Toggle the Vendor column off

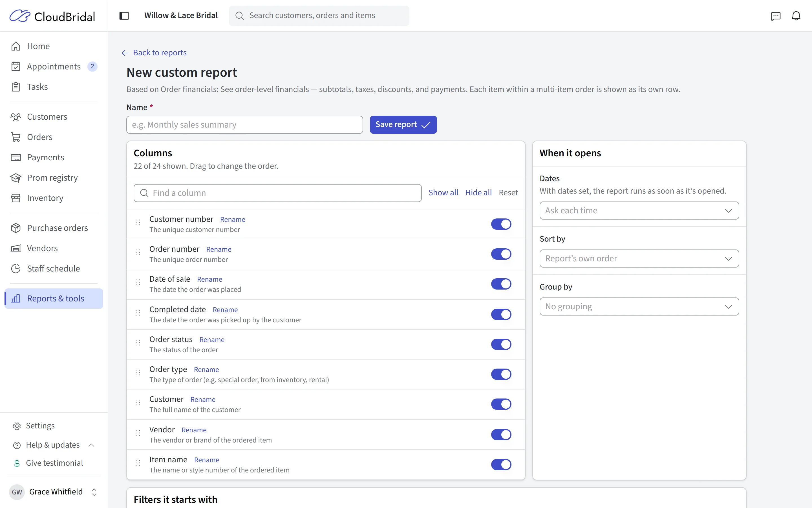tap(501, 435)
